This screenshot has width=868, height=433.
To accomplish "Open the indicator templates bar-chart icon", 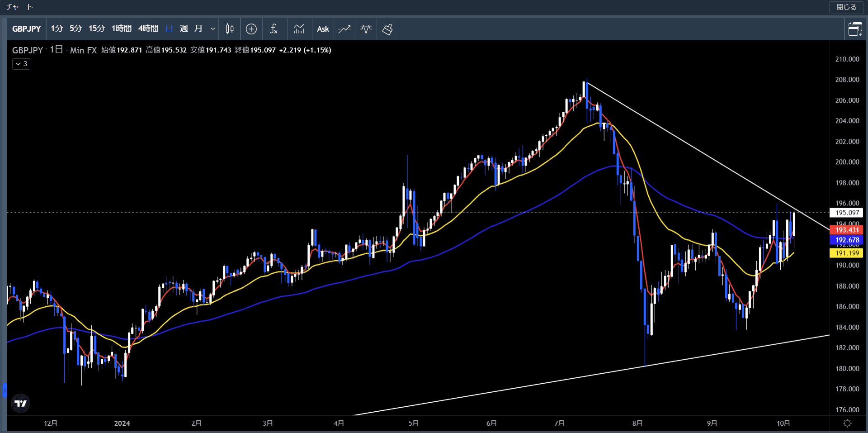I will tap(299, 29).
